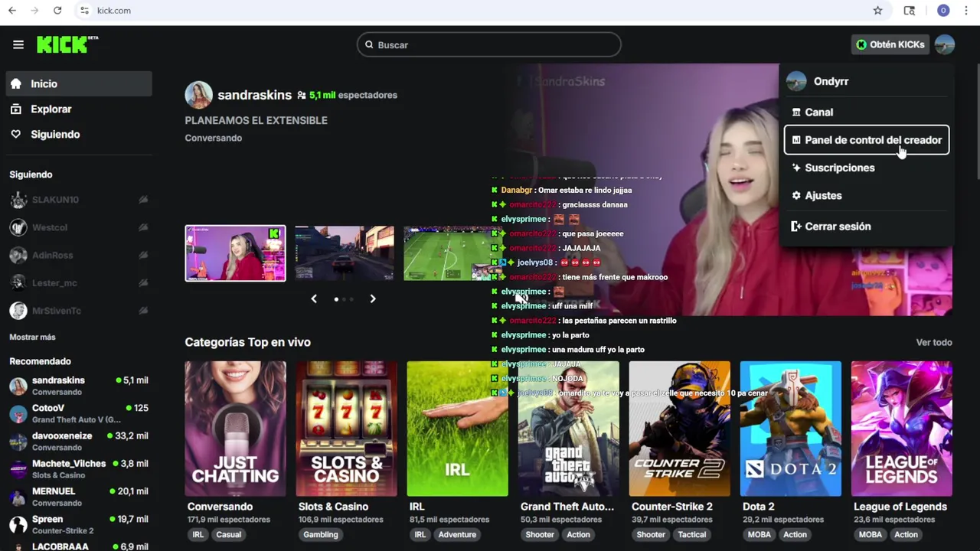Viewport: 980px width, 551px height.
Task: Click the Gambling tag
Action: (320, 535)
